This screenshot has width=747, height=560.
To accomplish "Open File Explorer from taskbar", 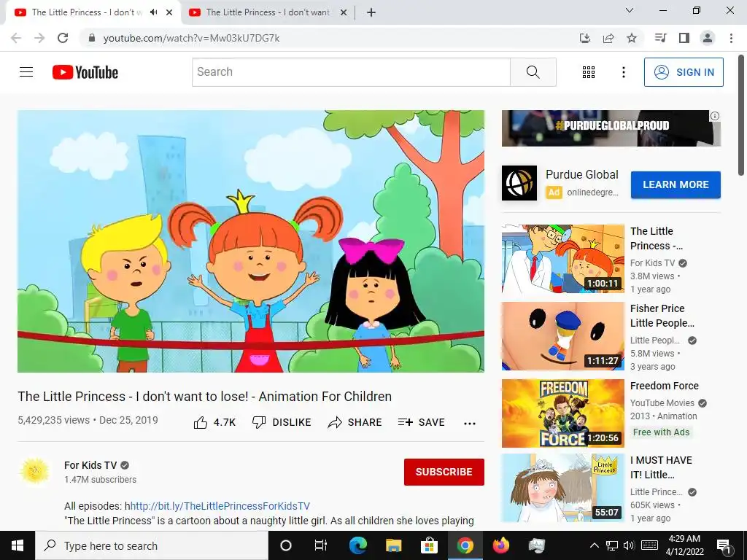I will 393,545.
